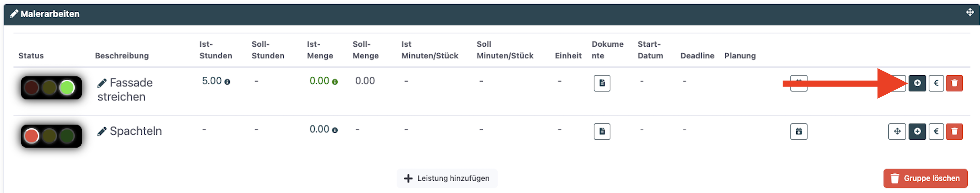The height and width of the screenshot is (193, 980).
Task: Click the move handle in Malerarbeiten header
Action: [970, 12]
